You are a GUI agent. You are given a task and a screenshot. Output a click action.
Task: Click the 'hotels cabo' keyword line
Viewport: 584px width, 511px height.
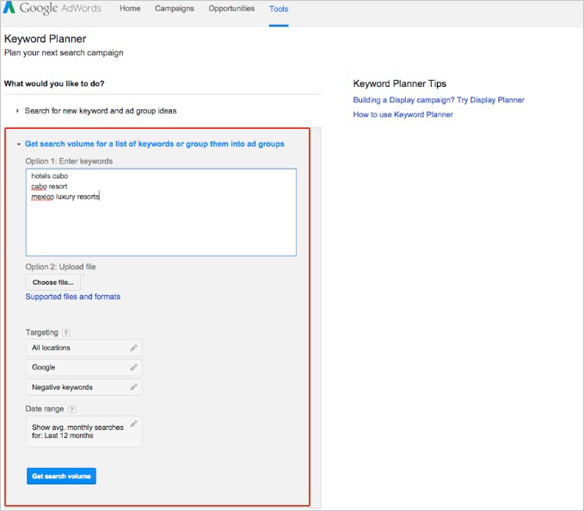(50, 176)
